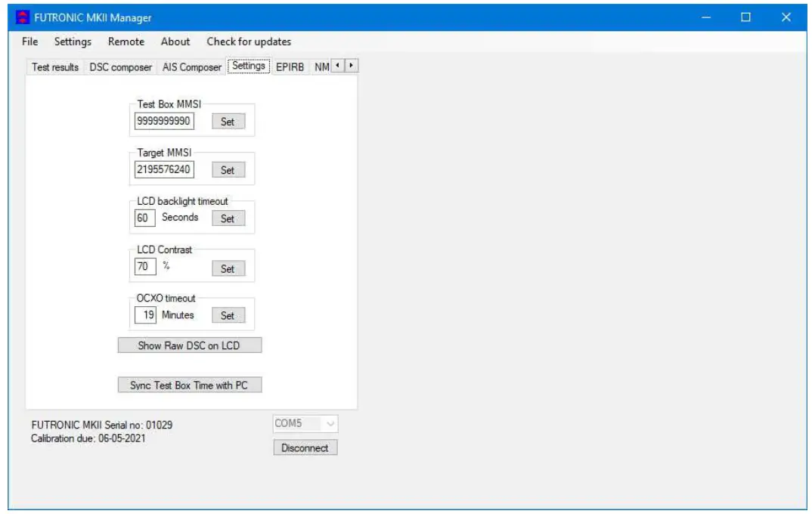Click Check for updates menu item
812x514 pixels.
pyautogui.click(x=249, y=42)
